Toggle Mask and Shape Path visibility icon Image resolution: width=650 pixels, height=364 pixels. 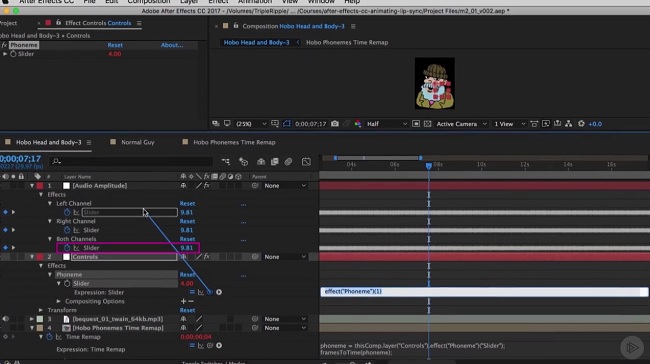pyautogui.click(x=286, y=124)
